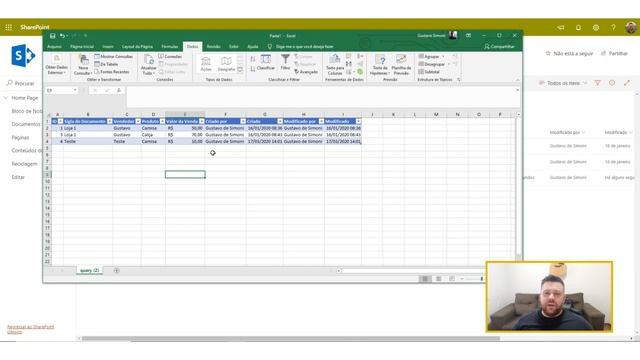640x360 pixels.
Task: Expand the Home Page navigation node
Action: point(6,98)
